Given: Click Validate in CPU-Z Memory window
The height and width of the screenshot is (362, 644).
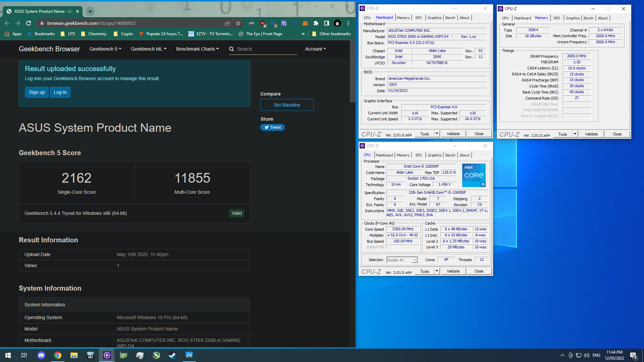Looking at the screenshot, I should tap(591, 134).
